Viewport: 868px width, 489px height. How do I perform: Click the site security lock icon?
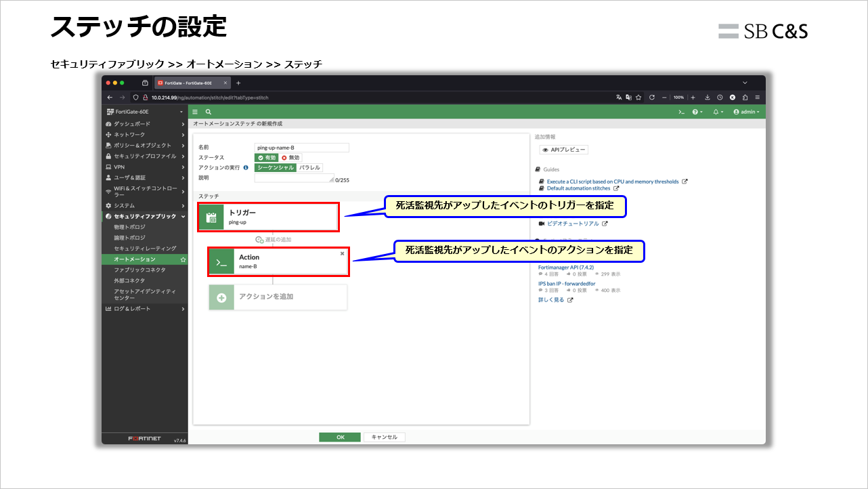click(x=145, y=98)
